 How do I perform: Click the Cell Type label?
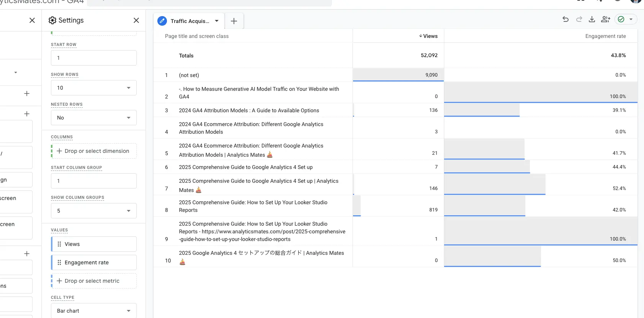62,297
